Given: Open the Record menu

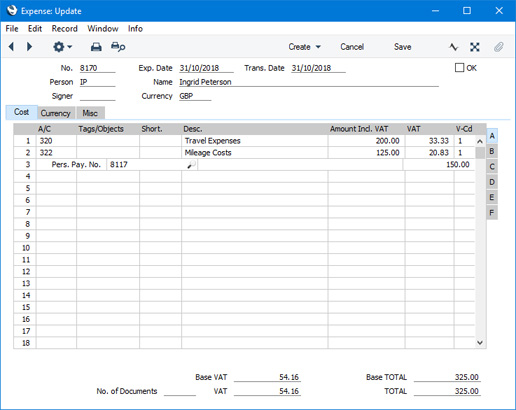Looking at the screenshot, I should 65,29.
